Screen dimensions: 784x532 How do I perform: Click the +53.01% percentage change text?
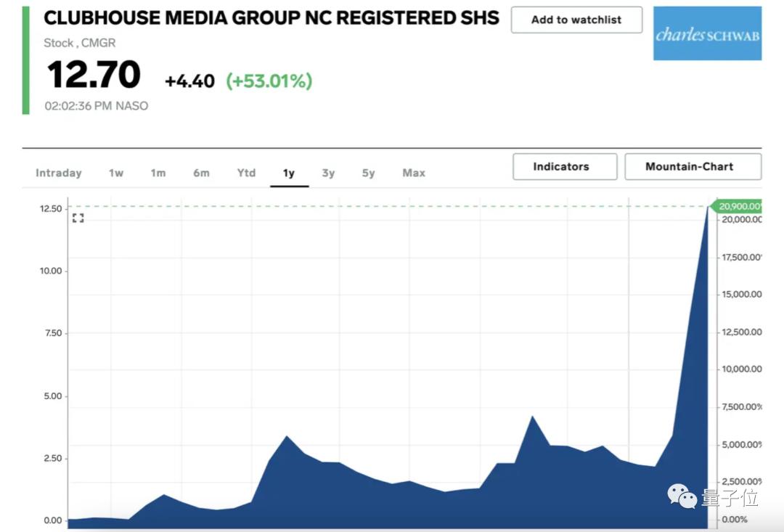pyautogui.click(x=269, y=81)
